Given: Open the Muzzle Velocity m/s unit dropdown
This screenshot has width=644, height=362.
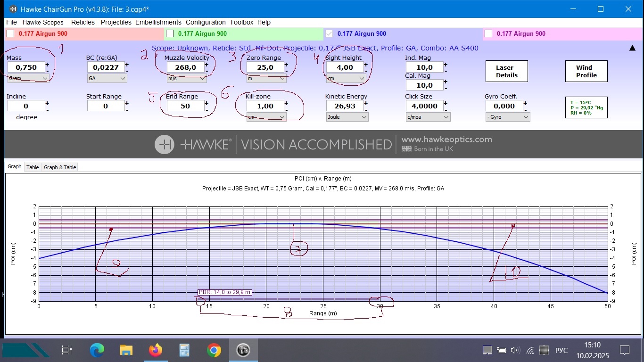Looking at the screenshot, I should pos(187,79).
